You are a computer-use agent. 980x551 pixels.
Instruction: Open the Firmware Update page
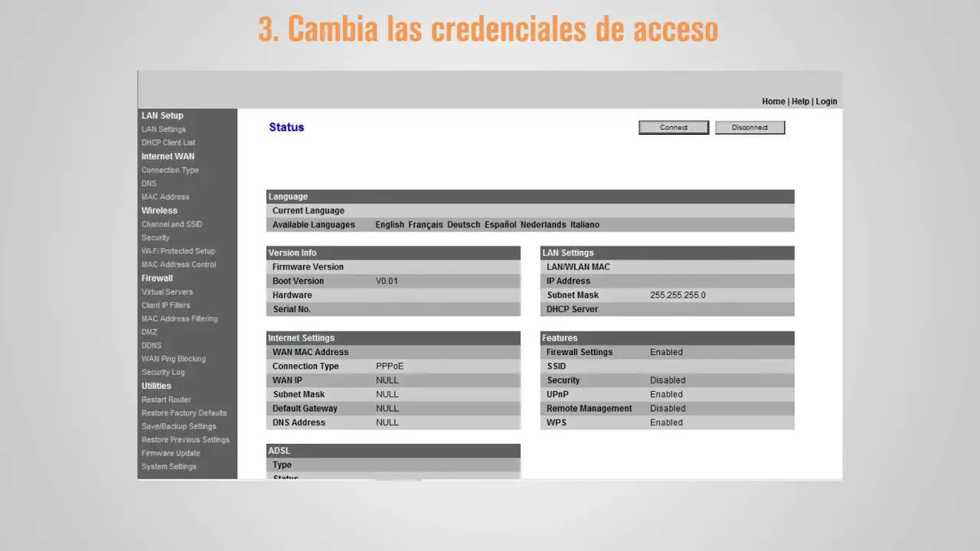[x=171, y=453]
